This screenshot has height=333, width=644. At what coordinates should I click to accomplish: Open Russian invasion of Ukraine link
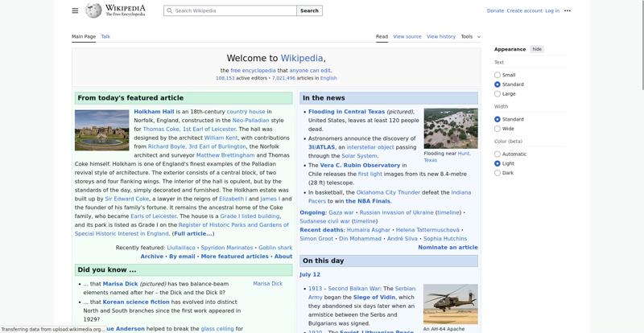click(396, 212)
